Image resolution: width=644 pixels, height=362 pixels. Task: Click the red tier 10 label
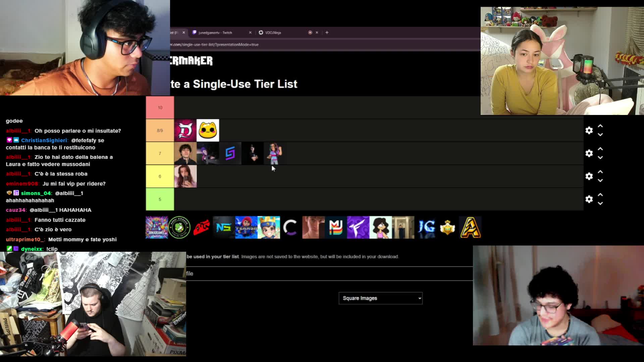pos(160,108)
